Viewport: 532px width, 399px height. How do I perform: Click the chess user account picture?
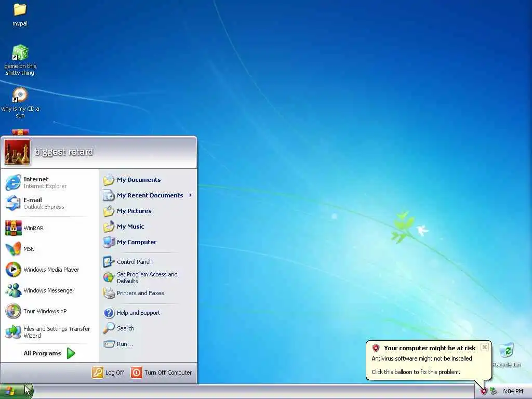click(x=17, y=152)
